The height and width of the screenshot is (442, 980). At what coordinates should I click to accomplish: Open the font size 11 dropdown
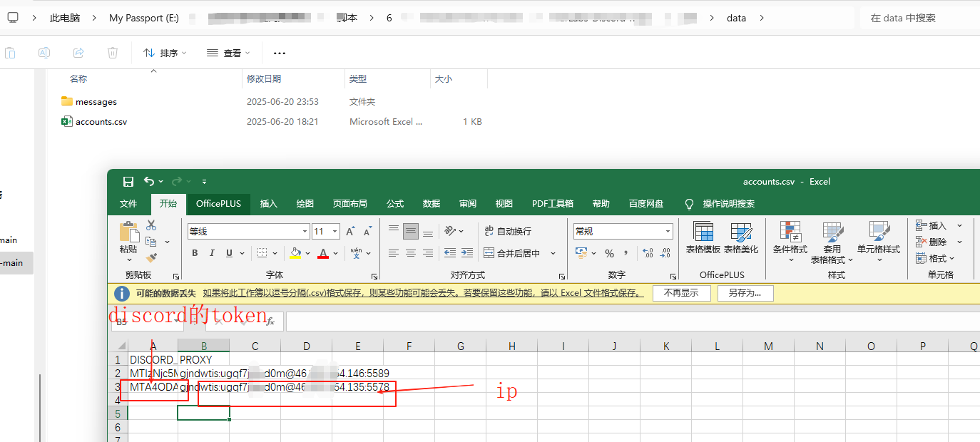[335, 232]
